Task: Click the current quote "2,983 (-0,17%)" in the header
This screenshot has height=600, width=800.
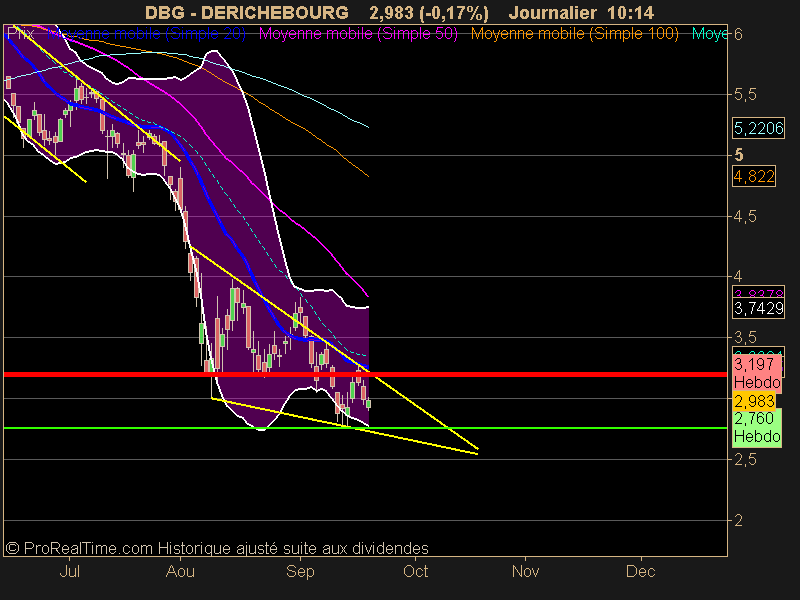Action: [x=429, y=12]
